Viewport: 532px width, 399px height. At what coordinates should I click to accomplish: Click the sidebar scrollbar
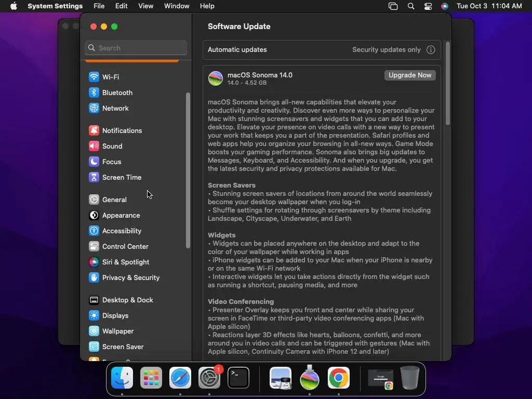(x=188, y=170)
